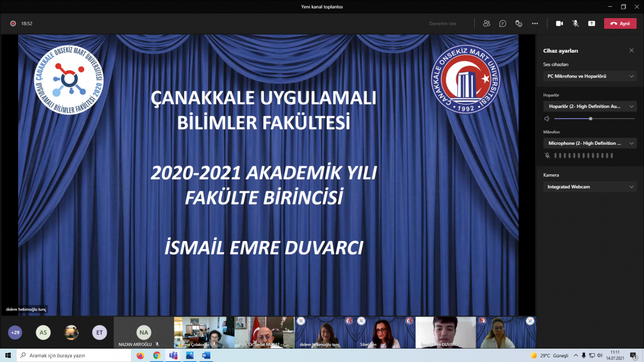The height and width of the screenshot is (362, 644).
Task: Show the meeting participants list
Action: tap(486, 23)
